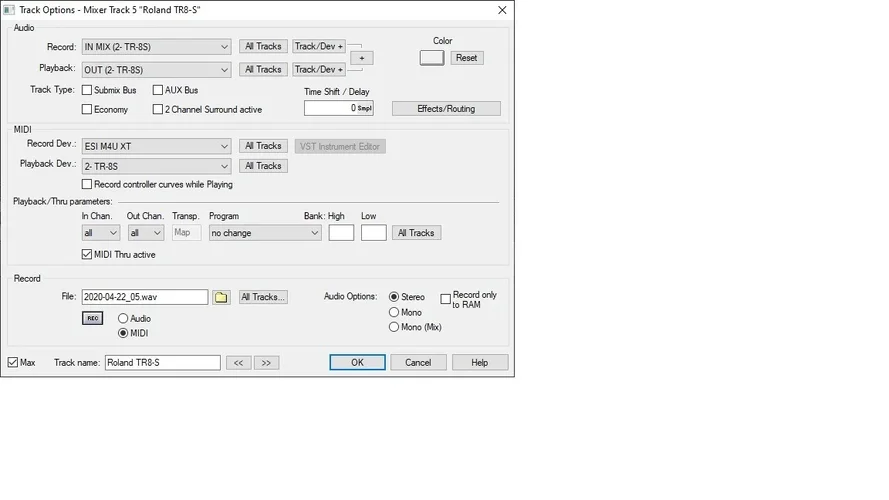Open Audio Playback device dropdown OUT
The width and height of the screenshot is (889, 500).
pyautogui.click(x=156, y=70)
